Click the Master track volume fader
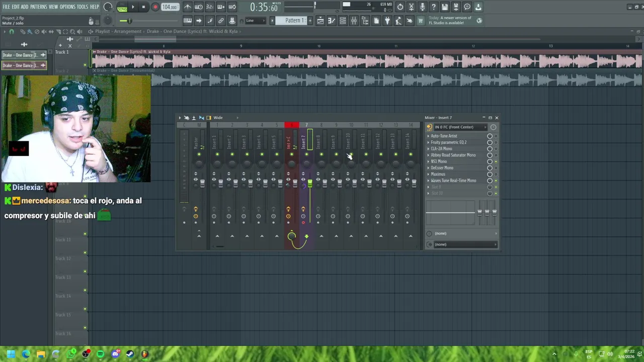Screen dimensions: 644x362 (202, 184)
